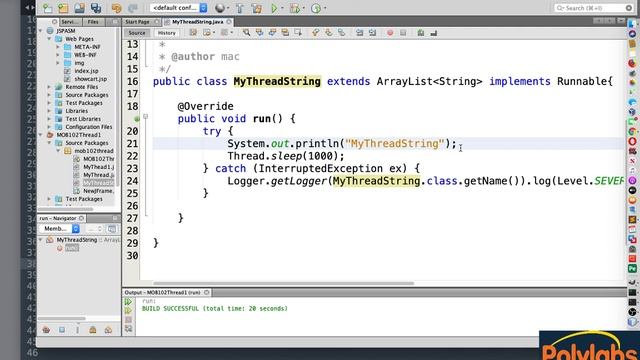Click Previous Bookmark icon
This screenshot has width=640, height=360.
[316, 33]
